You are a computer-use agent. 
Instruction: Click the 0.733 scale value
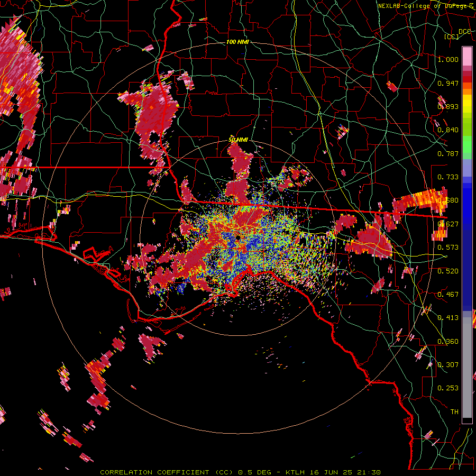click(x=448, y=177)
